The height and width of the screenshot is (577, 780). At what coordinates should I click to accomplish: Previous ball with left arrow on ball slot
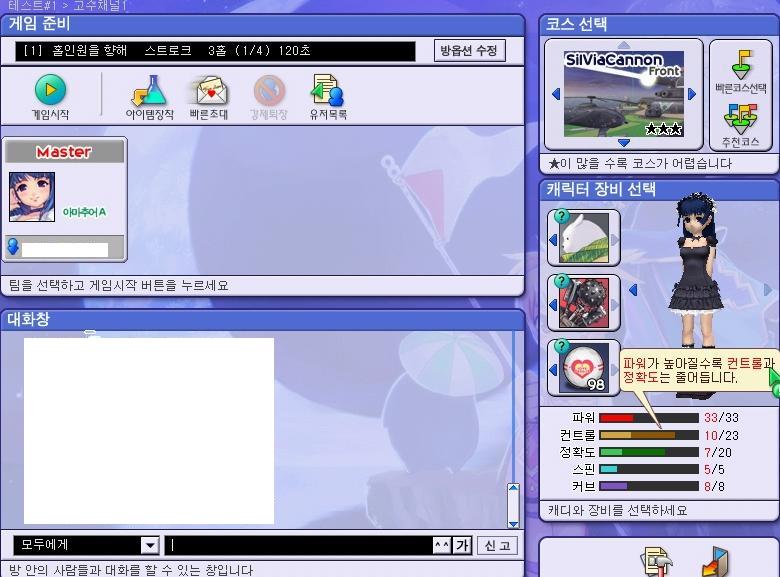pyautogui.click(x=553, y=370)
